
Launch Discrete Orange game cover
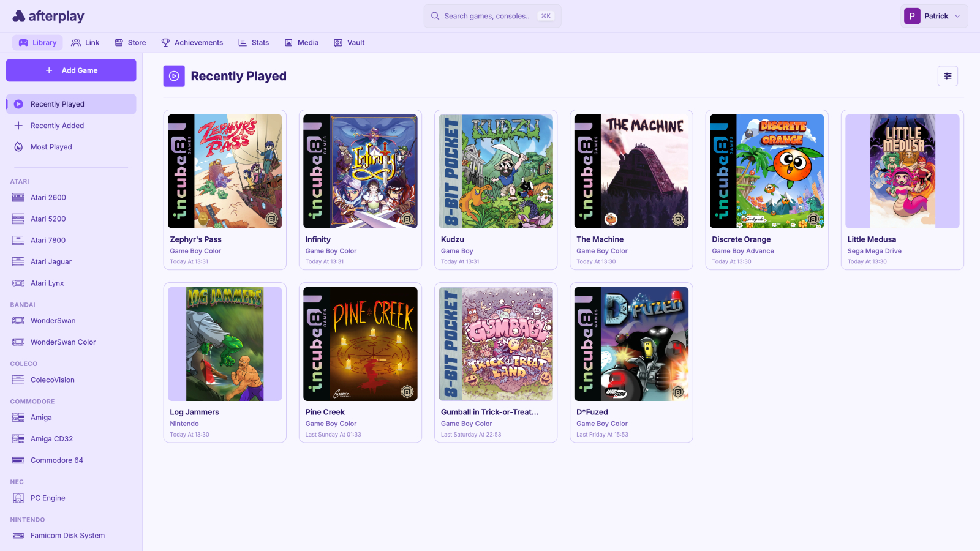(767, 171)
